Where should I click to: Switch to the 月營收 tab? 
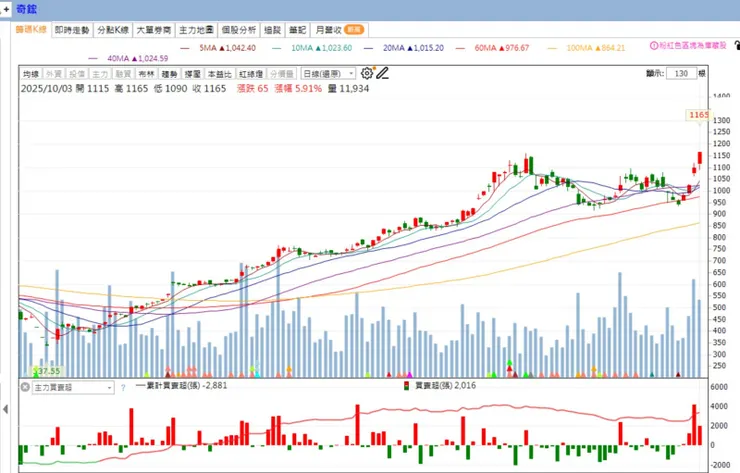click(339, 30)
